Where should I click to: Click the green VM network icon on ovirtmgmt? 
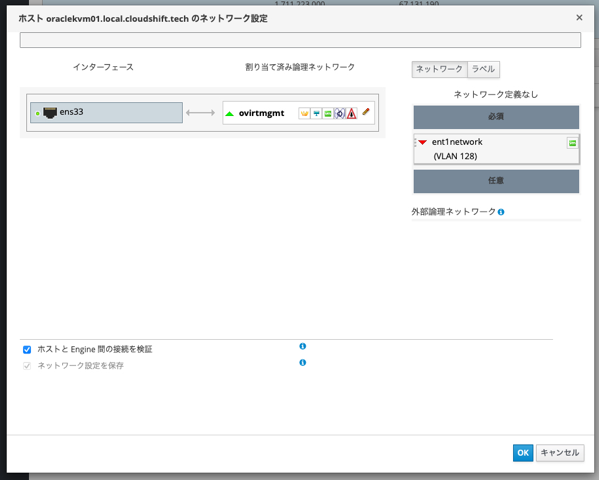[x=328, y=113]
